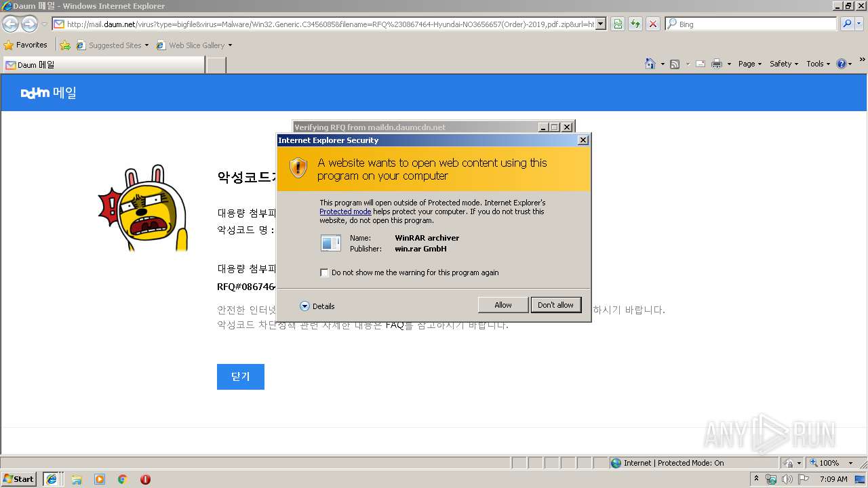
Task: Click the system clock showing 7:09 AM
Action: tap(833, 479)
